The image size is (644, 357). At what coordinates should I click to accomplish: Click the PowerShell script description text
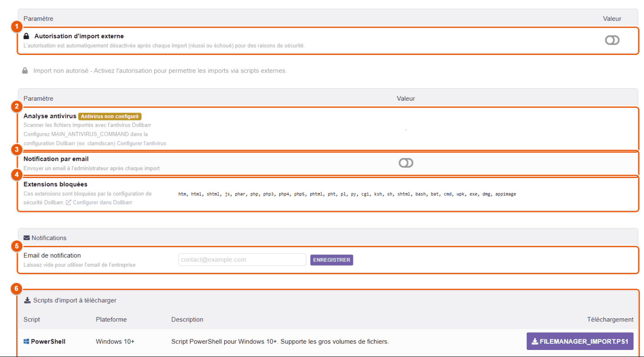(280, 341)
